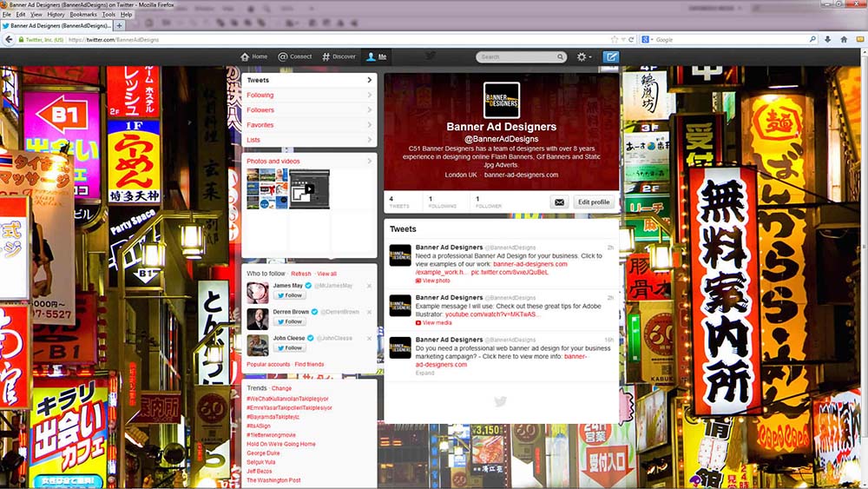This screenshot has width=868, height=489.
Task: Select the Me profile tab
Action: click(x=377, y=56)
